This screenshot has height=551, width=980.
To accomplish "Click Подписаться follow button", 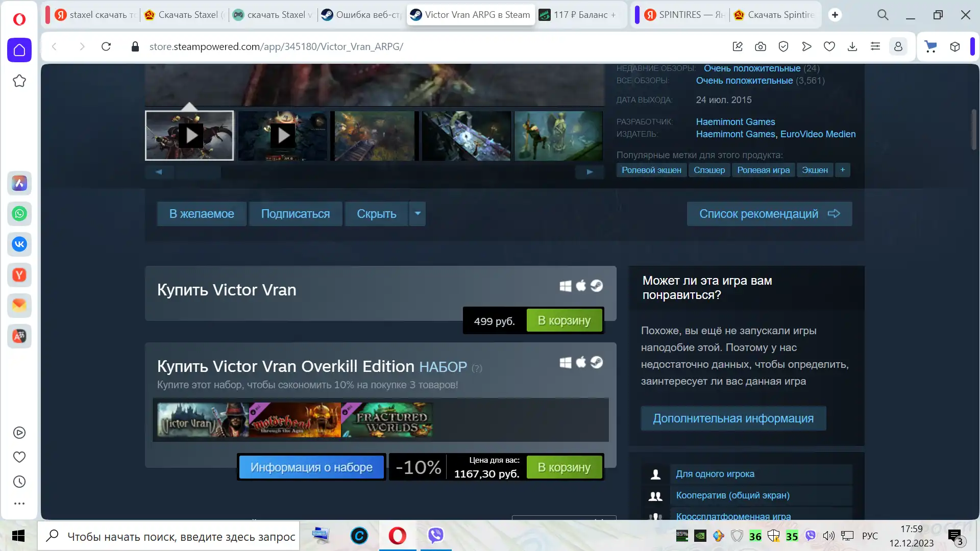I will click(296, 214).
